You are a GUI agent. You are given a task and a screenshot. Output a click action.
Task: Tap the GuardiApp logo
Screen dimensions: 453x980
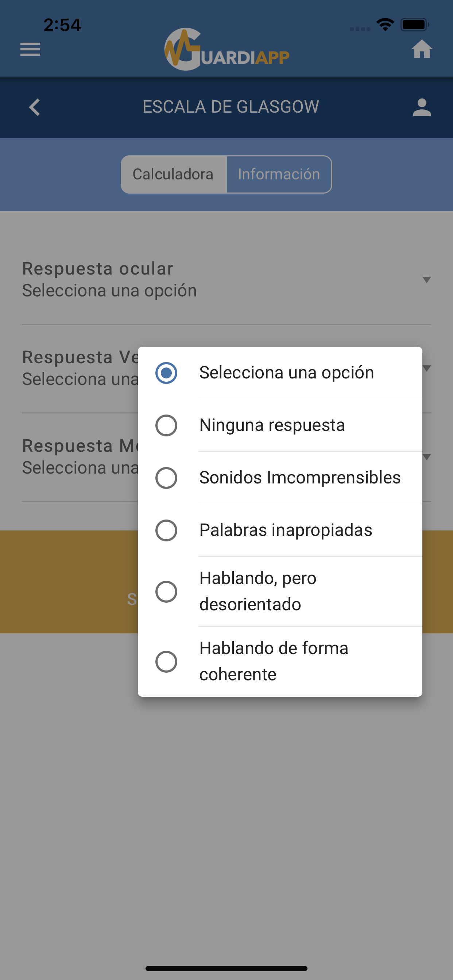tap(226, 50)
